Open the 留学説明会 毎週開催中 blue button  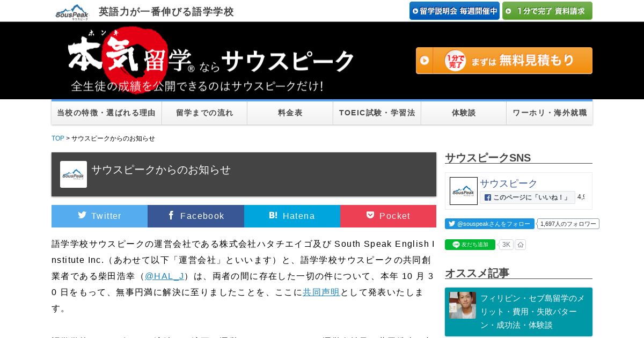(455, 11)
